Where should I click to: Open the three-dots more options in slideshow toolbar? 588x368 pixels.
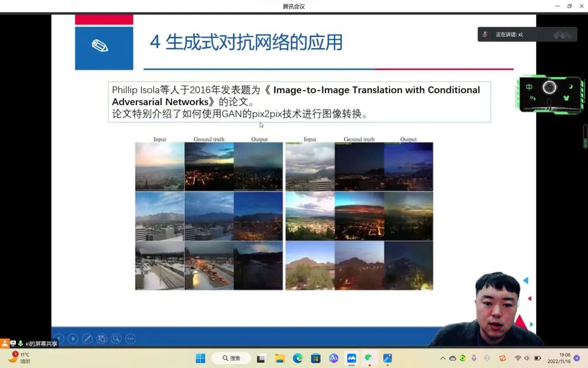pyautogui.click(x=130, y=339)
